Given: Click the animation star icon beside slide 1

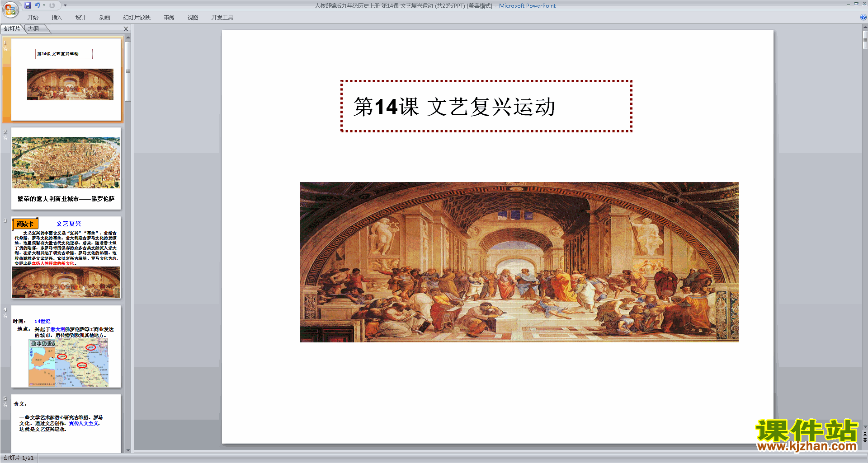Looking at the screenshot, I should (x=5, y=48).
